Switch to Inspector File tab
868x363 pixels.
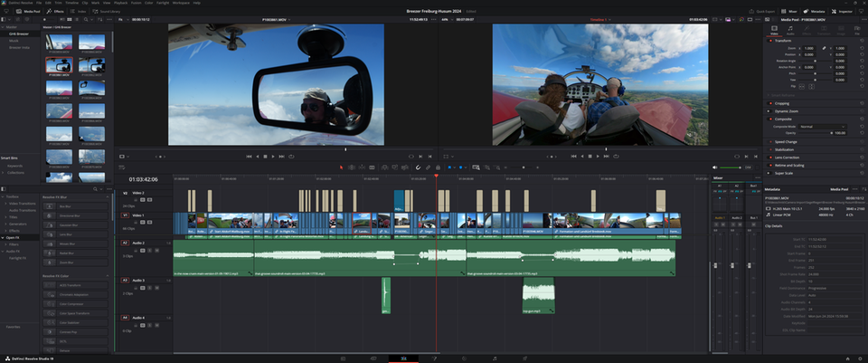(x=857, y=30)
